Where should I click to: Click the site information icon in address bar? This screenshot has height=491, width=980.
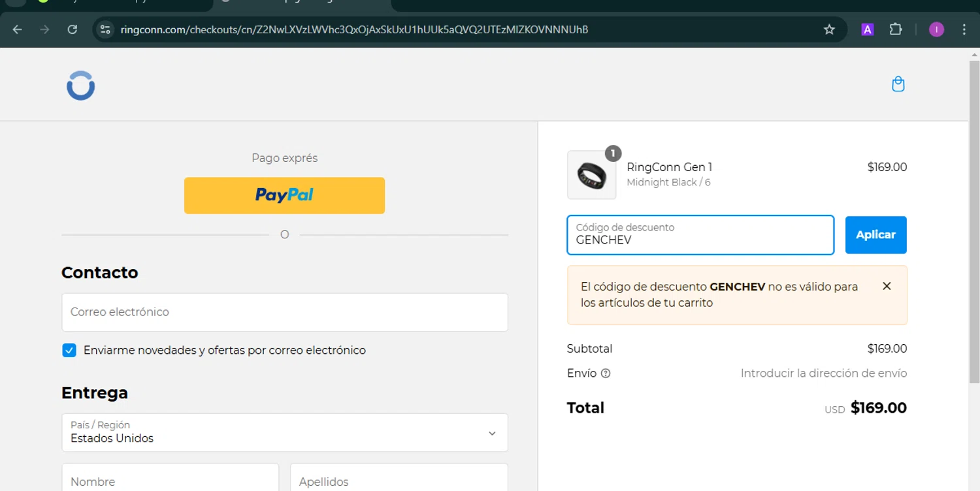[105, 29]
